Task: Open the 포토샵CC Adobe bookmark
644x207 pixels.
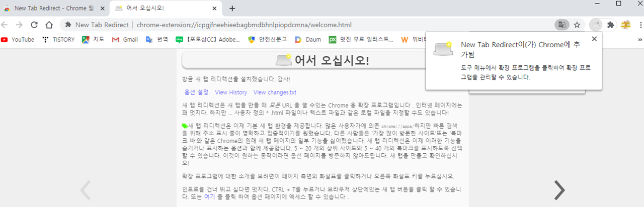Action: click(208, 39)
